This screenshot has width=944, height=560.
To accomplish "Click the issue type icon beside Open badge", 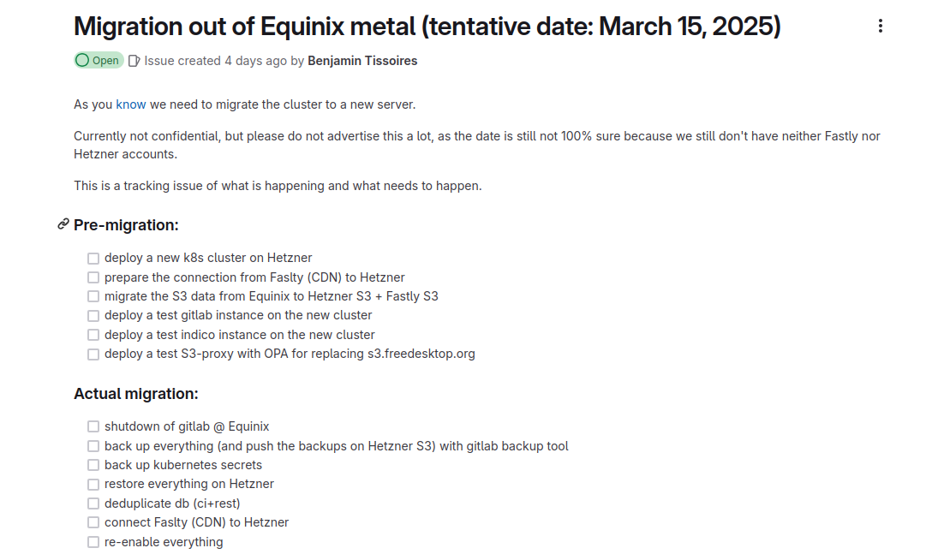I will tap(134, 61).
